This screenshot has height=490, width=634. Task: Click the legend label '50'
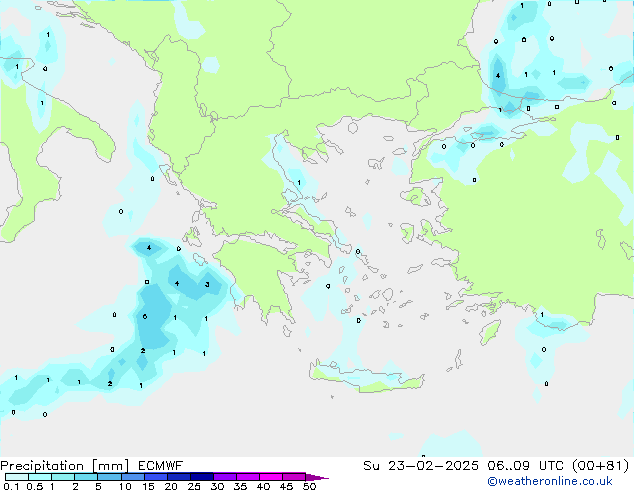pos(309,486)
